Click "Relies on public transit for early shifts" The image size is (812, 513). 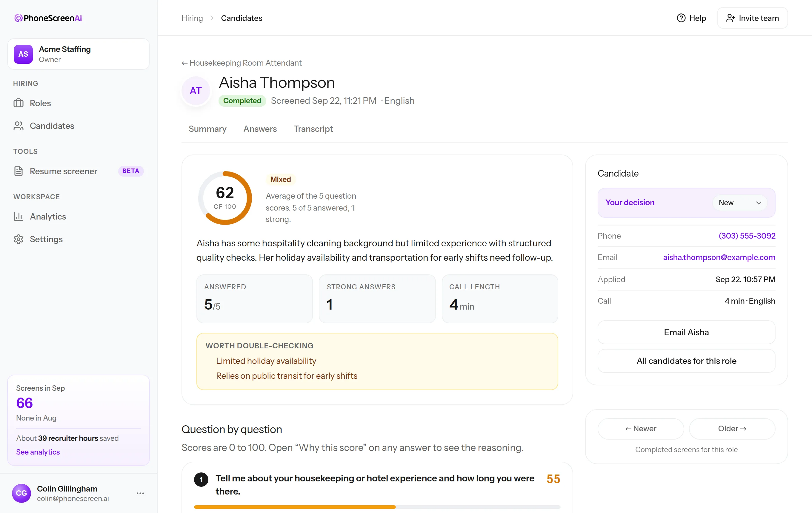[287, 376]
